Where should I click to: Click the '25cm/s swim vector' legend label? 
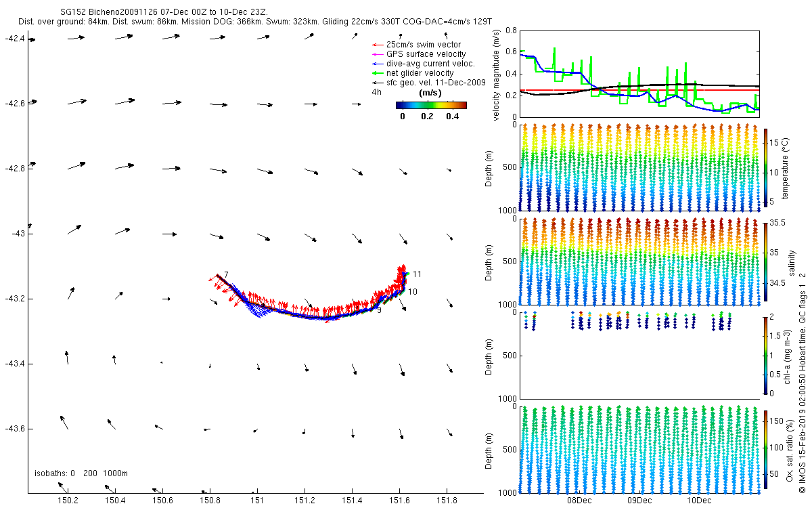tap(424, 45)
